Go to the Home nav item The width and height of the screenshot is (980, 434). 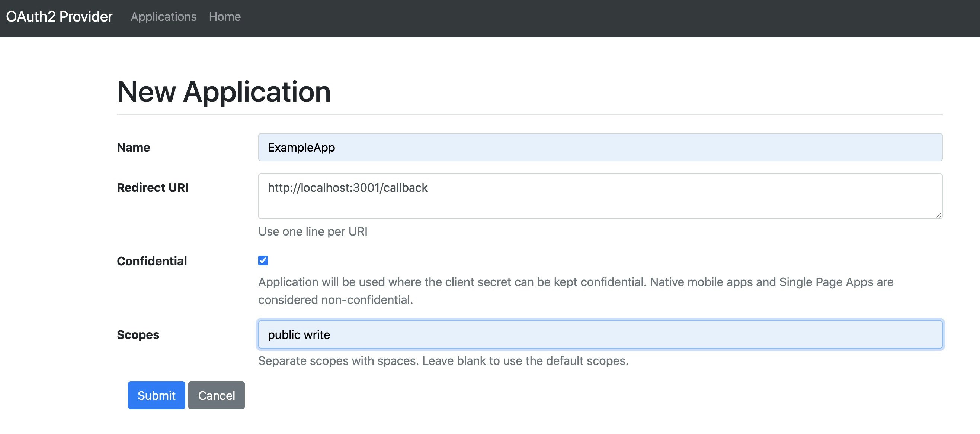[x=224, y=17]
